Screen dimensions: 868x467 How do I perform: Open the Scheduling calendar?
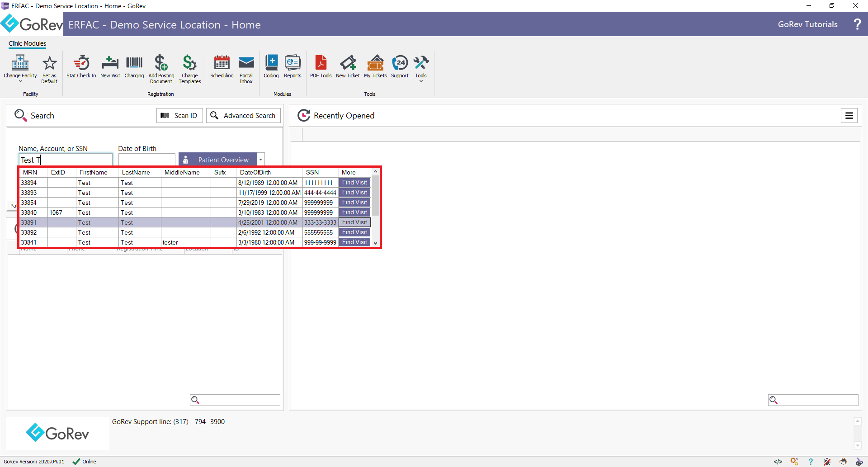[x=222, y=66]
